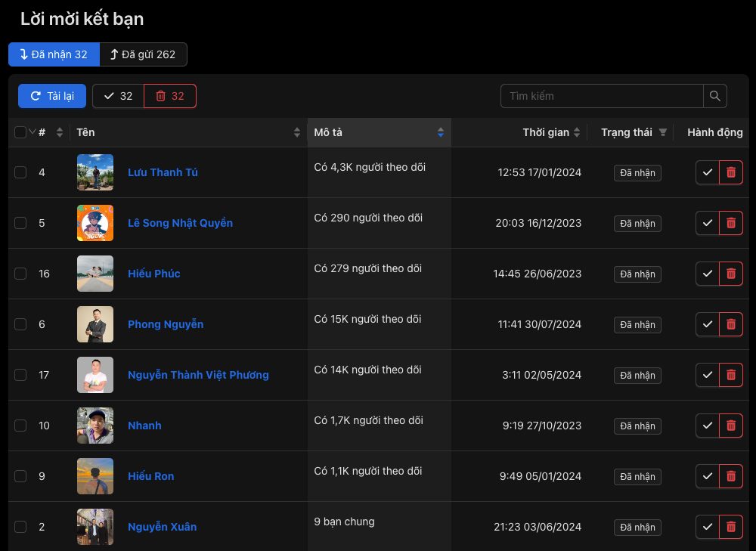Accept the request from Lưu Thanh Tú
Viewport: 756px width, 551px height.
pos(708,172)
